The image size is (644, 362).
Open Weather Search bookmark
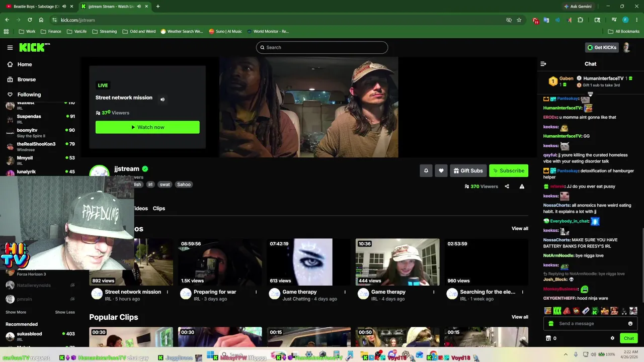point(182,31)
